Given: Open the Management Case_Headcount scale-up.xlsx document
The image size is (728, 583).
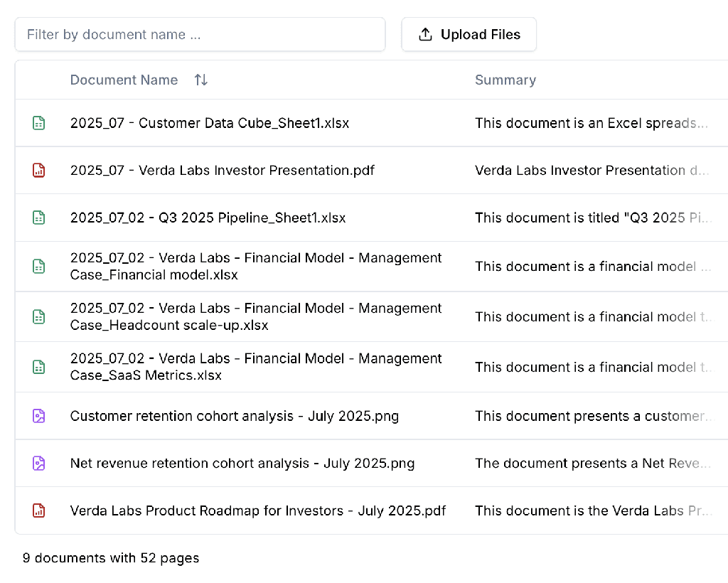Looking at the screenshot, I should [256, 316].
